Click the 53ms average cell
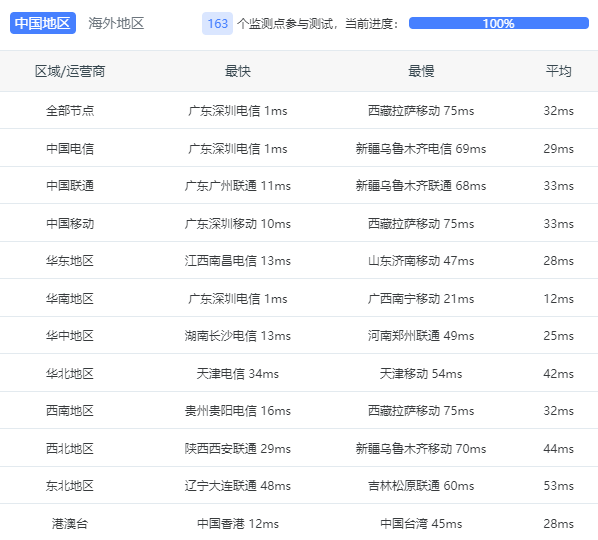Screen dimensions: 598x540 coord(558,486)
